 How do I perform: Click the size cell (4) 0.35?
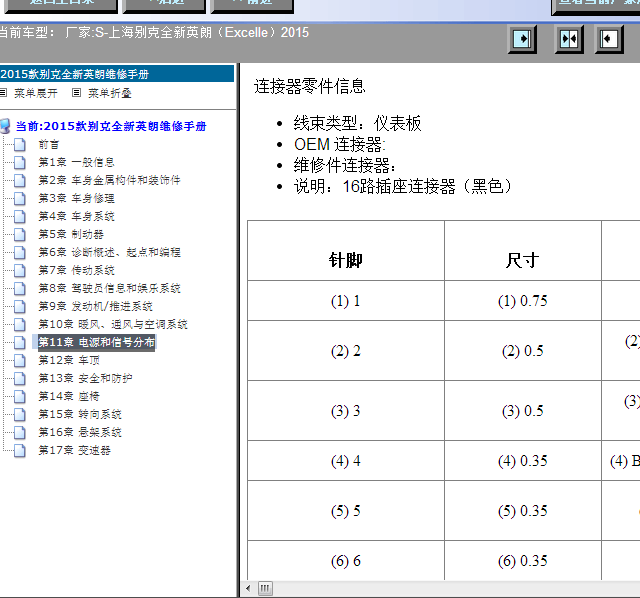coord(523,461)
